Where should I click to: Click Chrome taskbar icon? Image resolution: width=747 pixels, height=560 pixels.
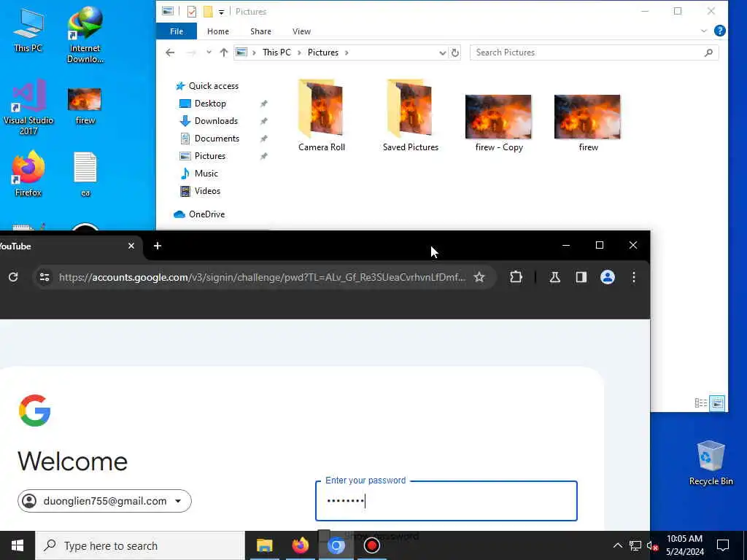[336, 545]
